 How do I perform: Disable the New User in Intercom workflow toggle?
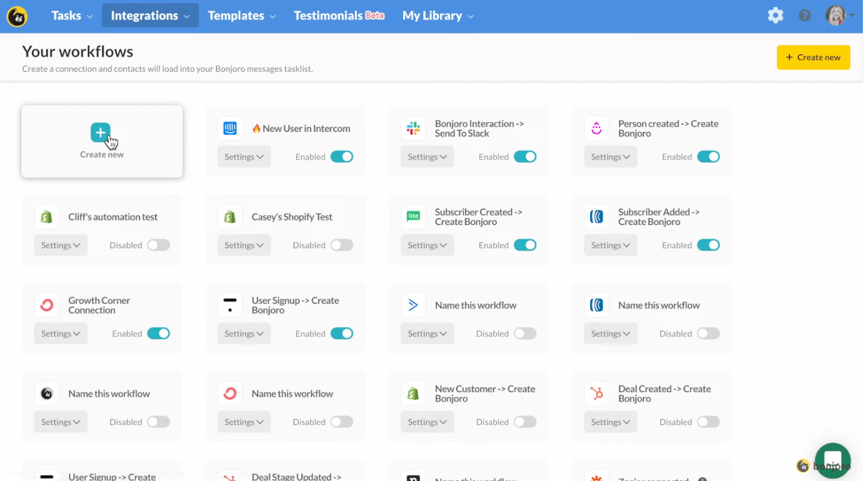coord(342,157)
